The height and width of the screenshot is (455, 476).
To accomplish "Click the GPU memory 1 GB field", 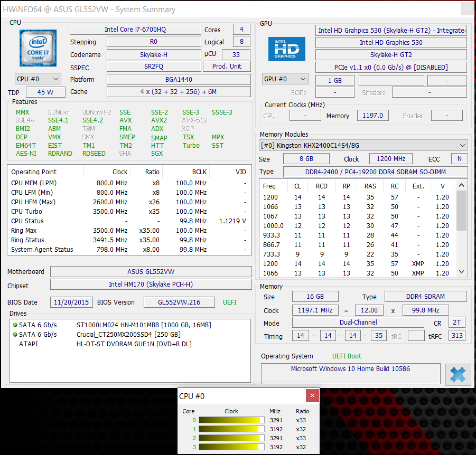I will pos(335,81).
